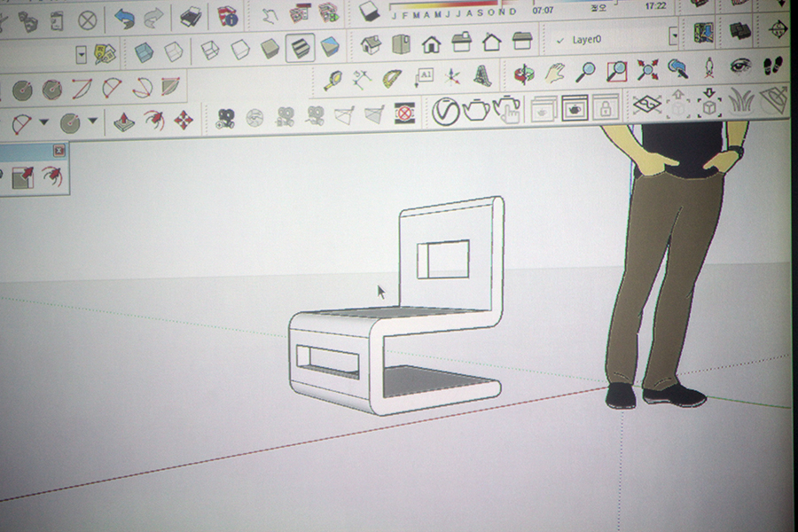Switch to Iso view

tap(371, 45)
